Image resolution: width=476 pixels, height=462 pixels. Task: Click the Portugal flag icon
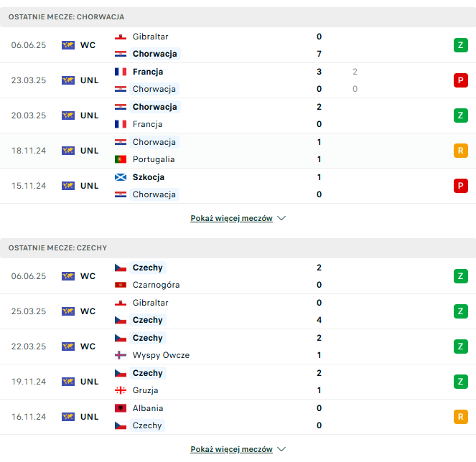click(x=121, y=159)
